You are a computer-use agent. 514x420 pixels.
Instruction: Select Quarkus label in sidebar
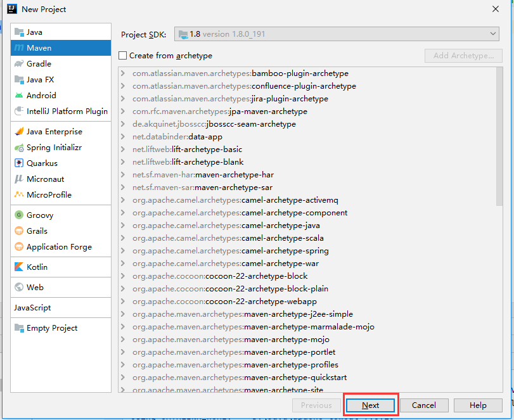pos(42,163)
